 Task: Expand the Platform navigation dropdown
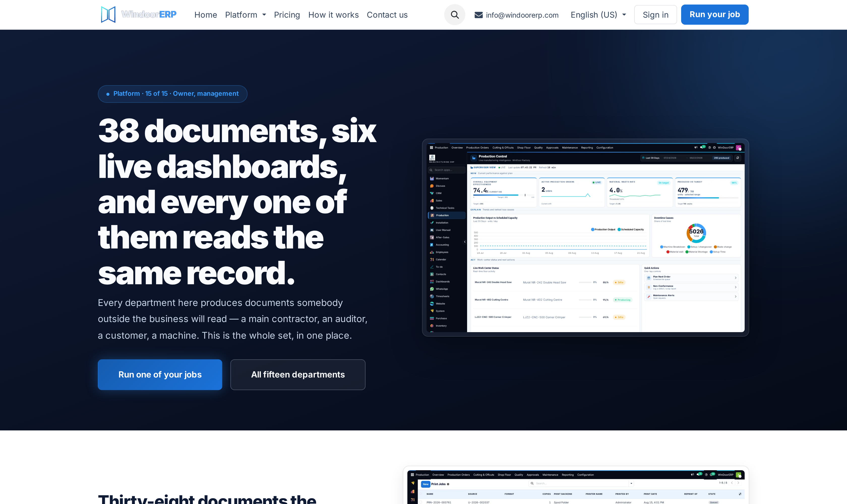245,15
